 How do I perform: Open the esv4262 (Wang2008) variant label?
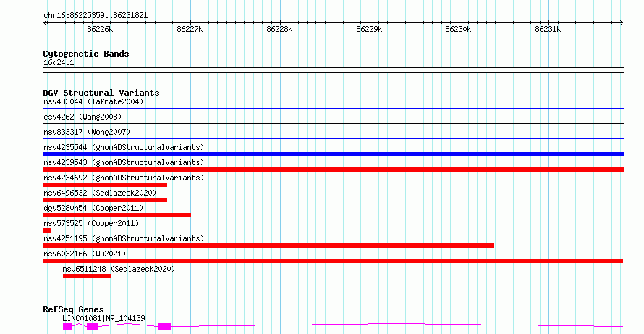click(x=82, y=117)
